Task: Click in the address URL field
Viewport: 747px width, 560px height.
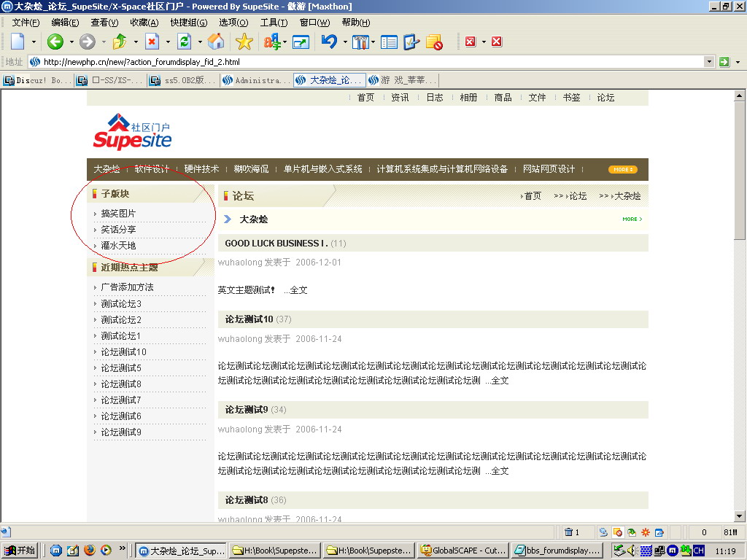Action: pos(366,62)
